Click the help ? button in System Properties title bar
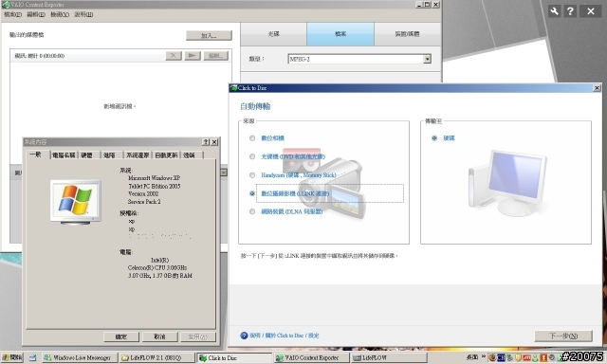This screenshot has width=607, height=364. tap(206, 142)
